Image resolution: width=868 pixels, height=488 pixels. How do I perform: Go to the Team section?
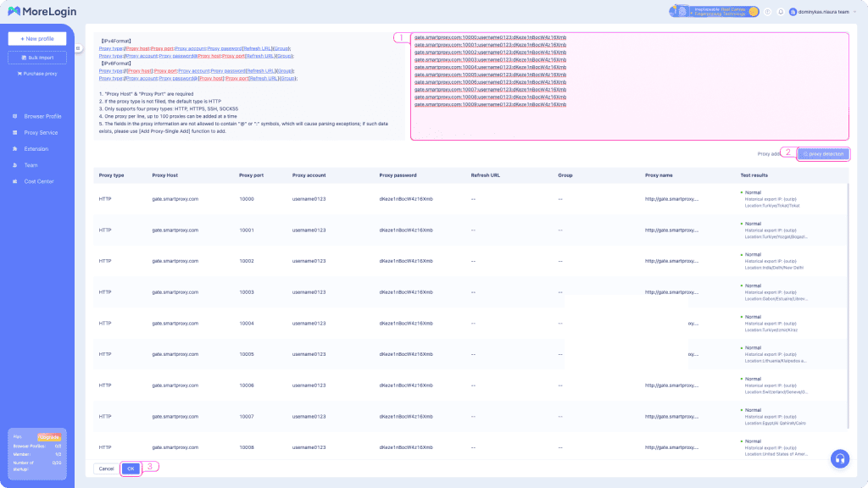tap(31, 165)
